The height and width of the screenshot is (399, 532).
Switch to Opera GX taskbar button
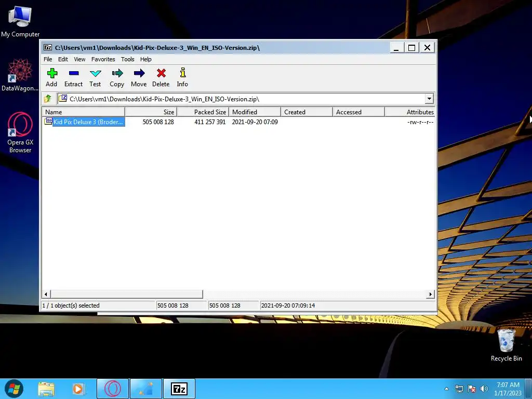[113, 389]
